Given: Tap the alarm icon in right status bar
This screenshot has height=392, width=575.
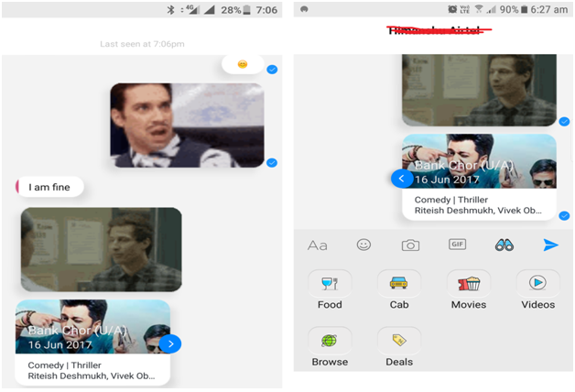Looking at the screenshot, I should (452, 9).
